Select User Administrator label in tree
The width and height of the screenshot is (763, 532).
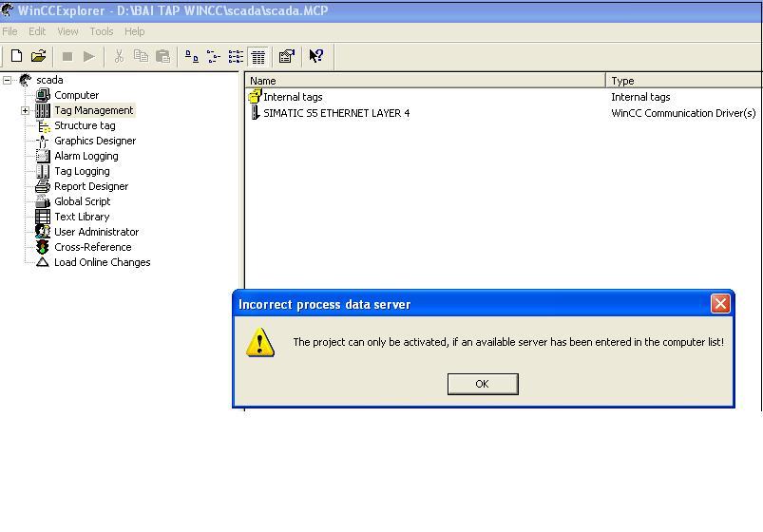pyautogui.click(x=96, y=232)
